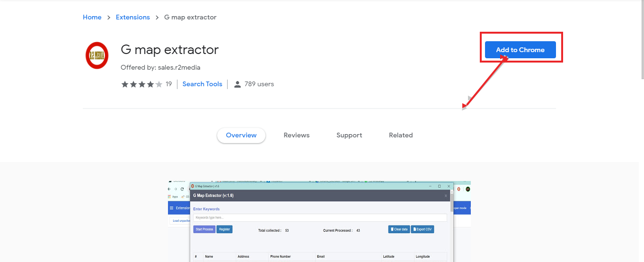The width and height of the screenshot is (644, 262).
Task: Click 'G Map Extractor (v:1.6)' header in preview
Action: point(213,195)
